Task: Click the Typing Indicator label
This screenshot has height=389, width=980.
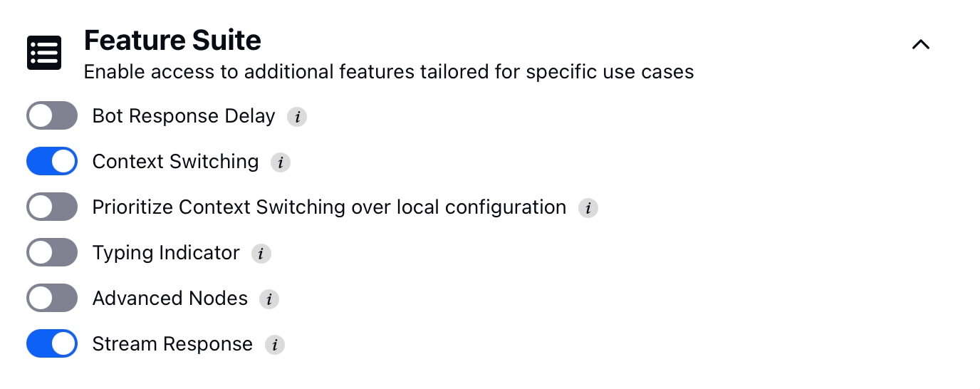Action: [x=166, y=253]
